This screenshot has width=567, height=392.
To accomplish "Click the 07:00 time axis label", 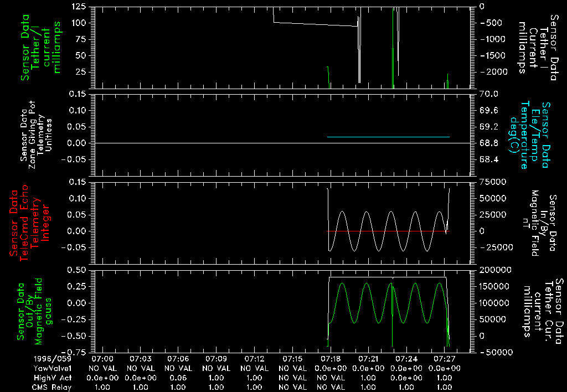I will pos(105,359).
